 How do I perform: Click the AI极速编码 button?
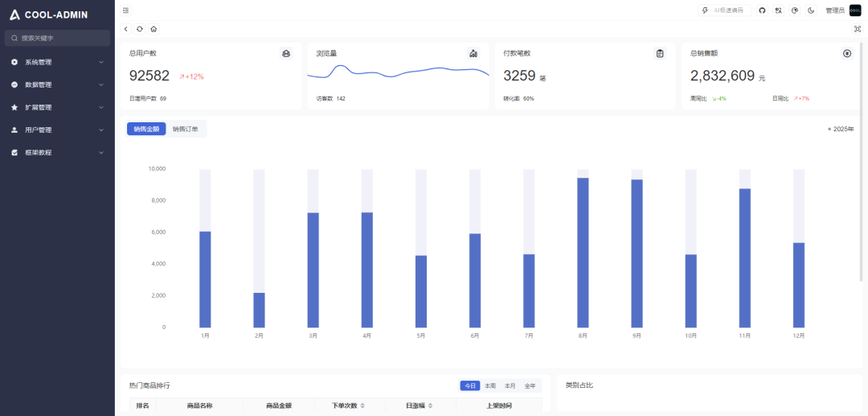(x=725, y=10)
